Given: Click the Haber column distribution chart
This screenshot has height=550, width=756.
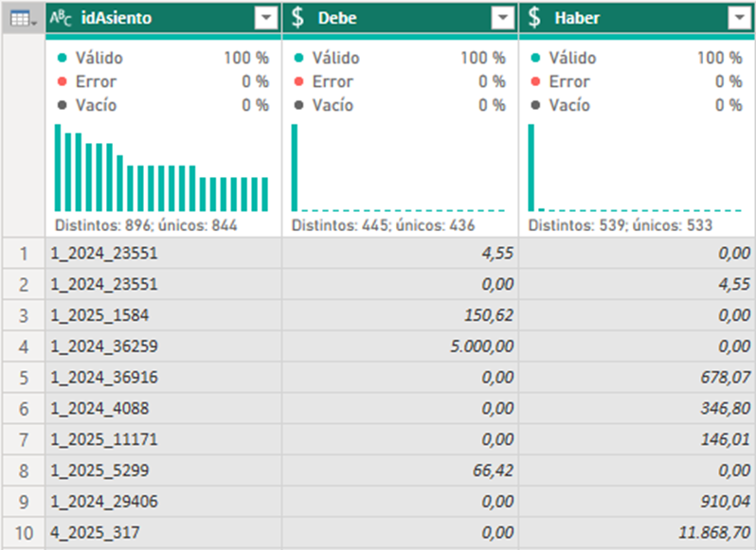Looking at the screenshot, I should 635,168.
